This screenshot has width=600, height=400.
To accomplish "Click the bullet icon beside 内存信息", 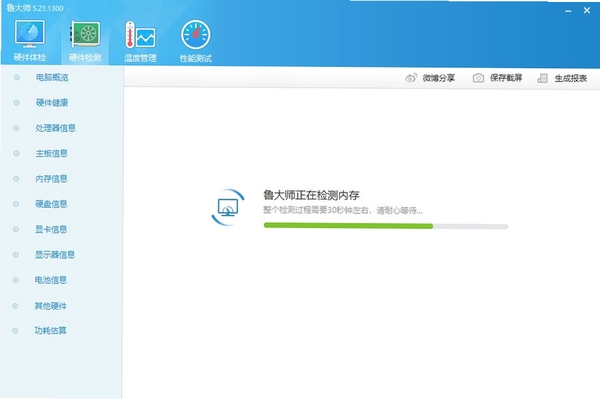I will tap(16, 179).
